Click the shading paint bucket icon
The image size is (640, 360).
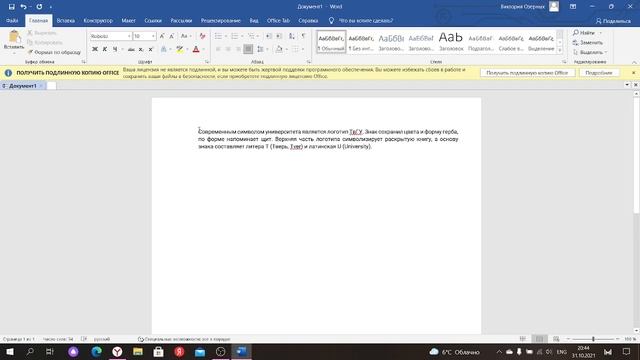click(x=279, y=49)
